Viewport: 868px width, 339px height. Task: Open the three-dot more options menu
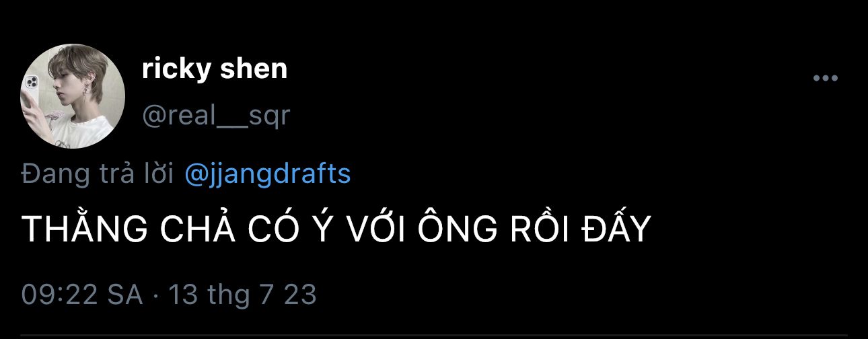tap(825, 79)
